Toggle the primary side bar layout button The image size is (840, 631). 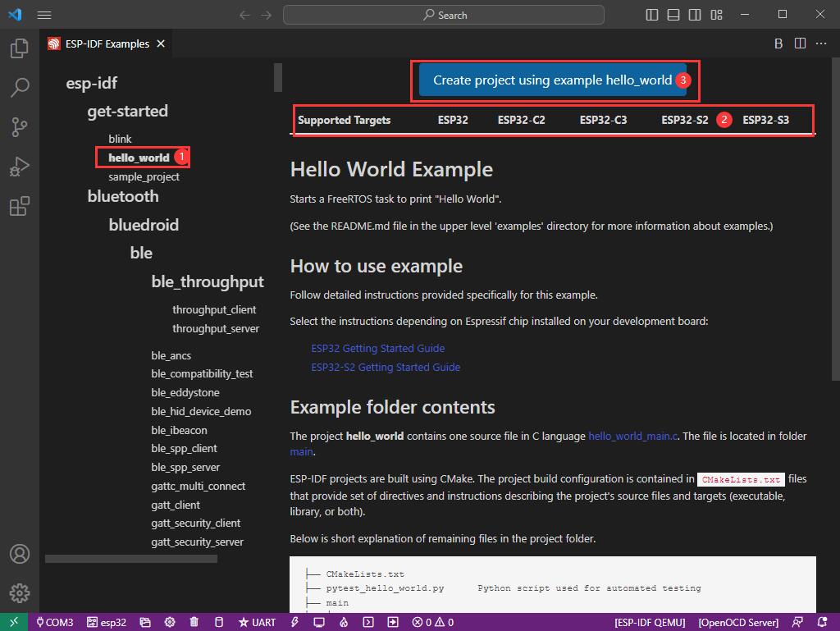[652, 15]
